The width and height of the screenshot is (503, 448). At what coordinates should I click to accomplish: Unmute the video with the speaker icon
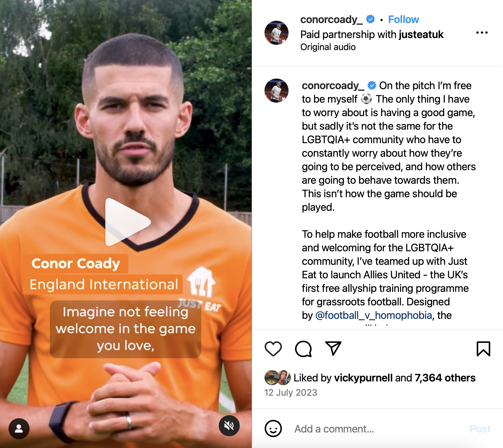pos(229,425)
